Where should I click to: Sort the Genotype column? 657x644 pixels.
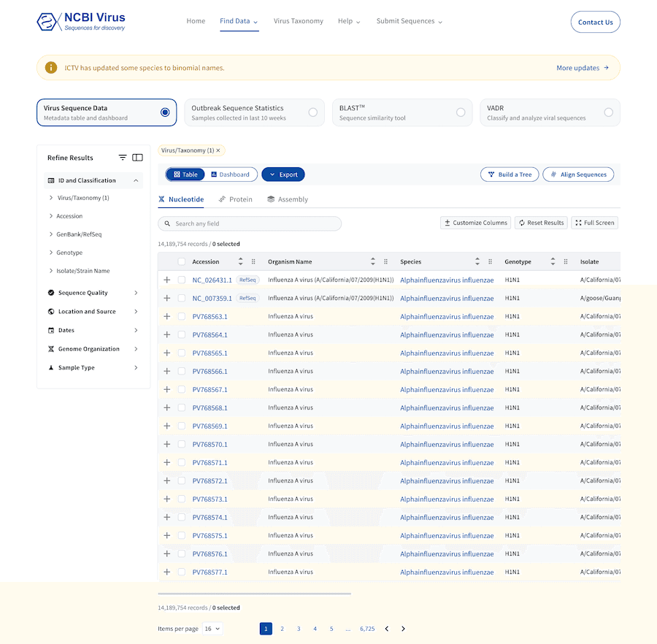coord(553,261)
